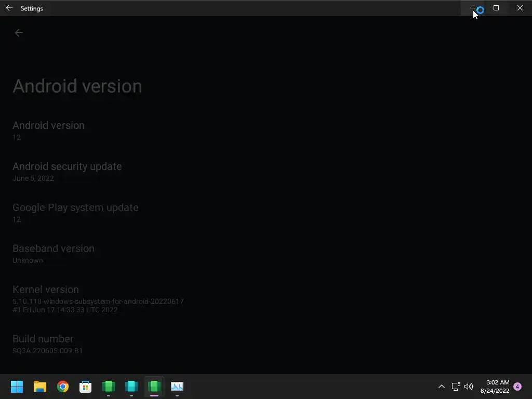Tap the in-page back arrow

click(x=19, y=33)
